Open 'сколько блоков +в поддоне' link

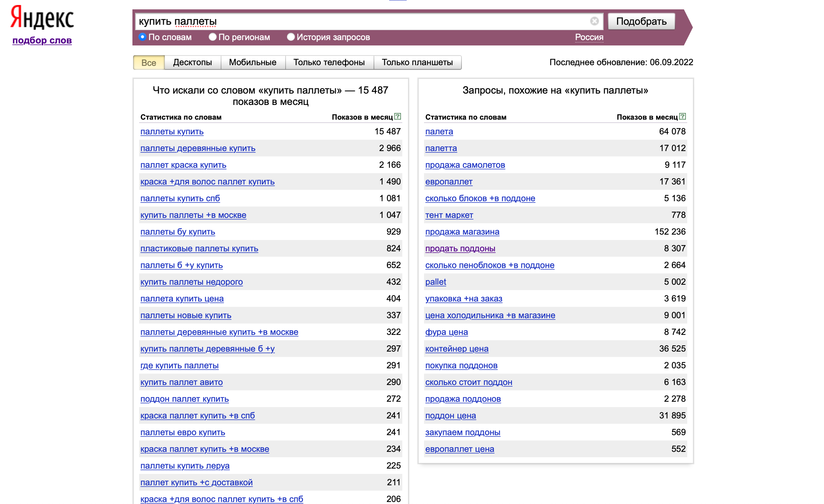(480, 199)
